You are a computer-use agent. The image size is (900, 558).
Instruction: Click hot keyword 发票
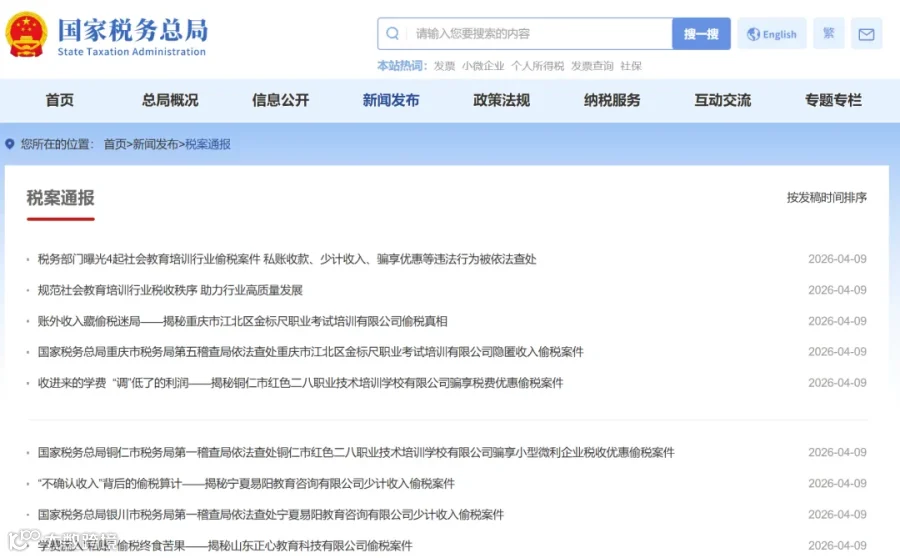coord(444,66)
